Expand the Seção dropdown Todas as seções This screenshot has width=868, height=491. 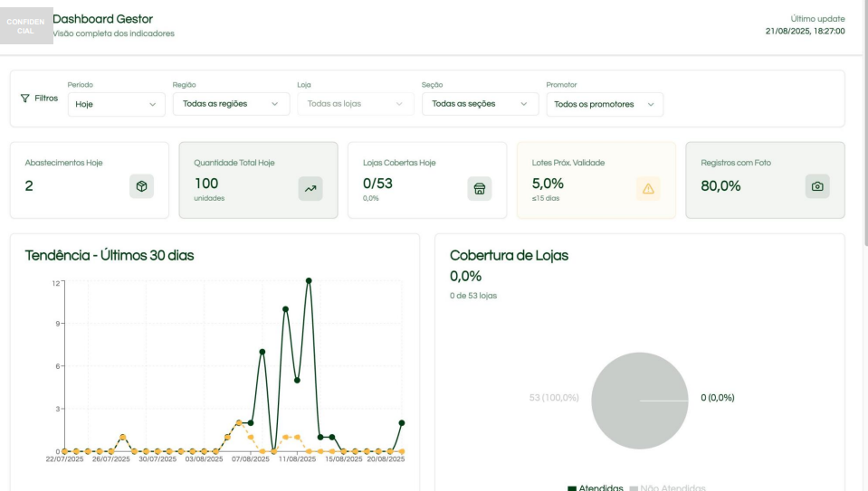(x=479, y=104)
